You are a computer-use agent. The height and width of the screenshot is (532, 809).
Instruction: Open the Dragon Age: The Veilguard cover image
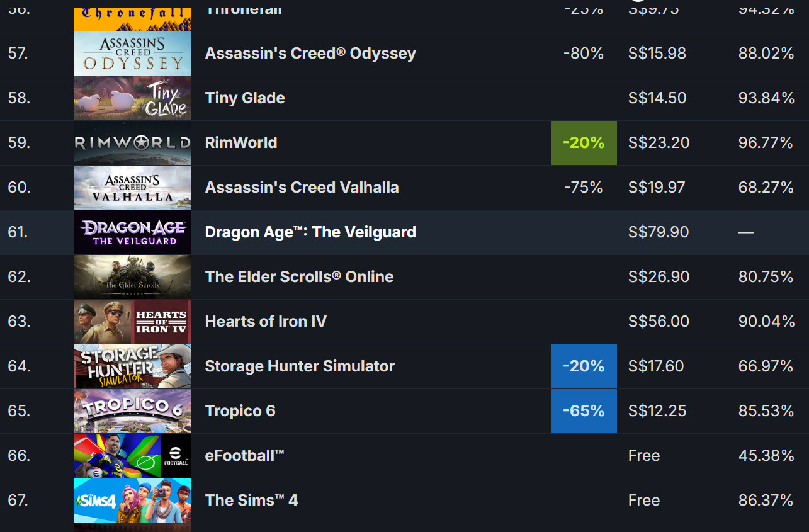tap(132, 232)
